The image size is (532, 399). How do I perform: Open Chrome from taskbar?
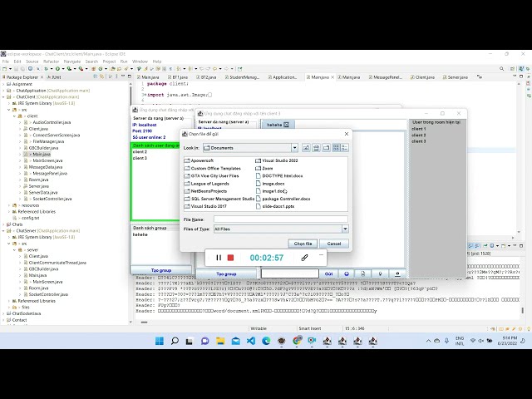click(297, 341)
